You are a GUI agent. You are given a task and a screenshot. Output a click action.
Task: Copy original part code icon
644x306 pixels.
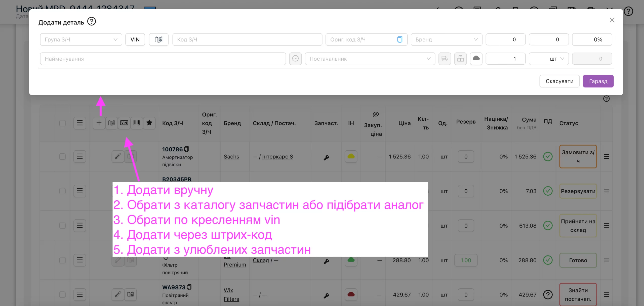point(399,39)
